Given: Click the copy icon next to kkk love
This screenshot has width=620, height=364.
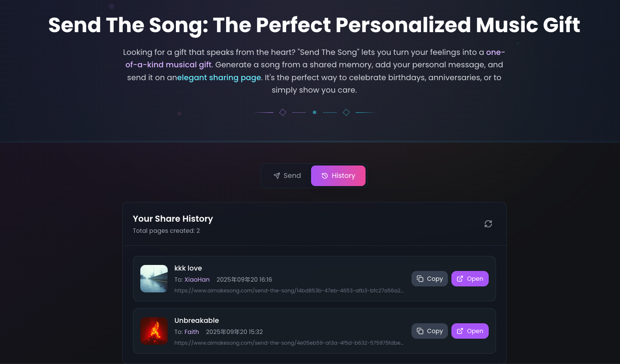Looking at the screenshot, I should [420, 279].
